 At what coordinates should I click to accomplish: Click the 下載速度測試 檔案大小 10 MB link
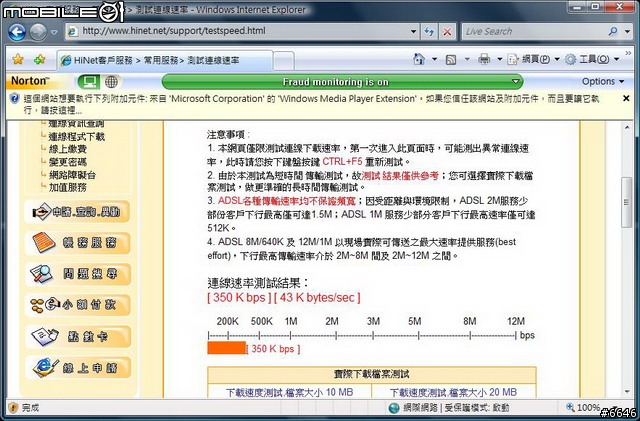pyautogui.click(x=289, y=392)
